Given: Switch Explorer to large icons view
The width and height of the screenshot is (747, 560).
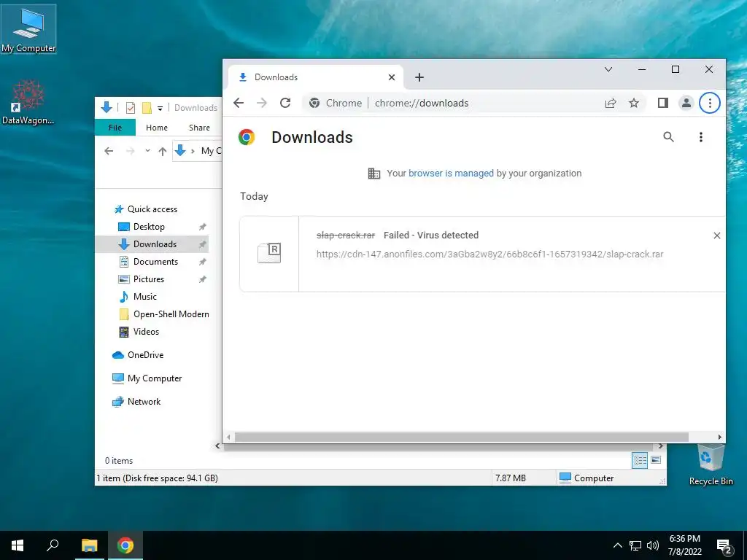Looking at the screenshot, I should click(656, 460).
